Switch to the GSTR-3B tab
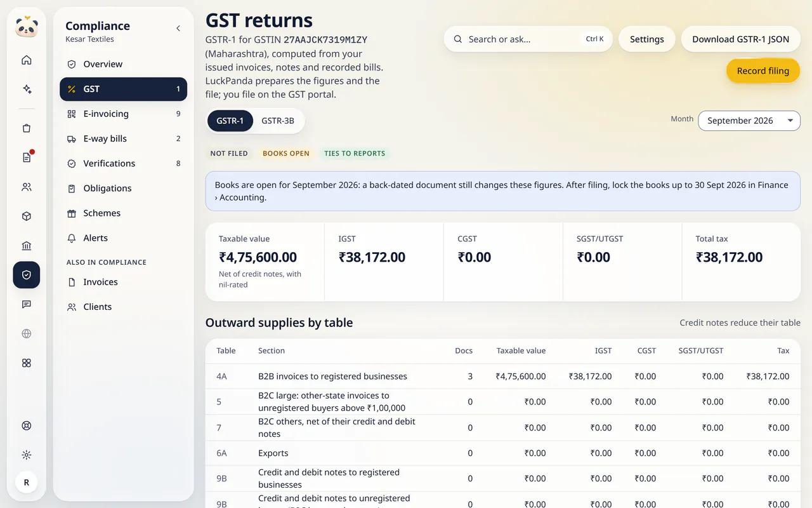 point(278,121)
